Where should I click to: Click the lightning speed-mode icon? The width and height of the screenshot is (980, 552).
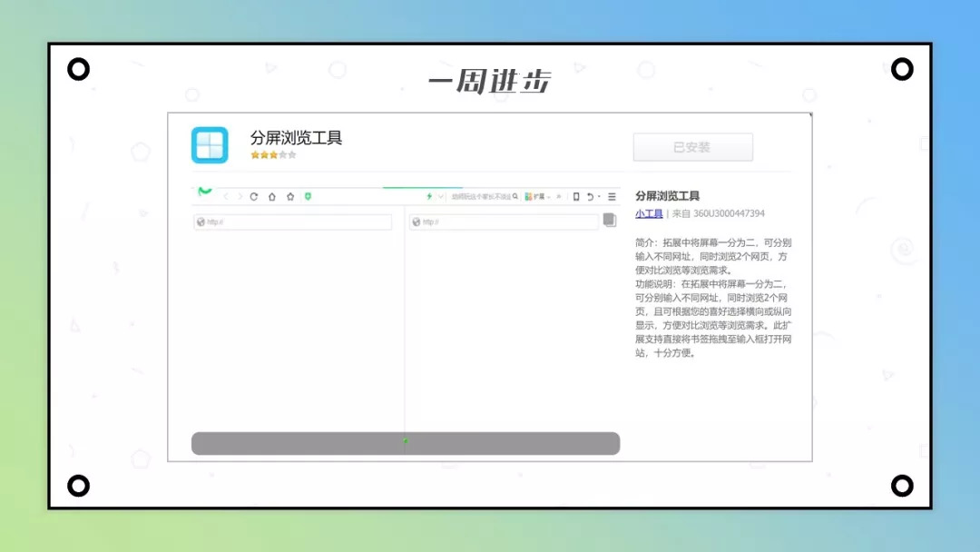(x=428, y=198)
